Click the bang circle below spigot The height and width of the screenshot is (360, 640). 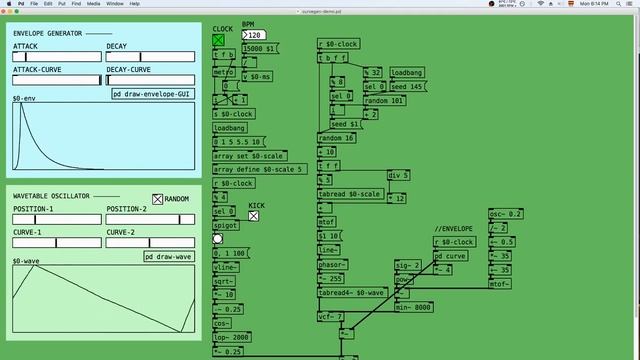tap(218, 239)
